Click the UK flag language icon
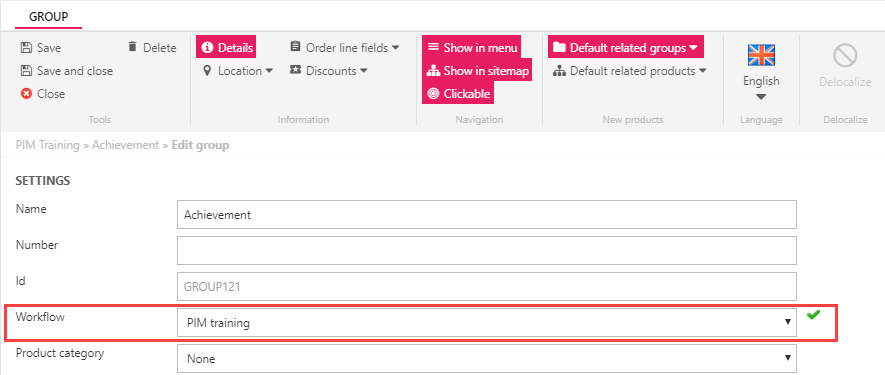Image resolution: width=885 pixels, height=375 pixels. click(761, 55)
